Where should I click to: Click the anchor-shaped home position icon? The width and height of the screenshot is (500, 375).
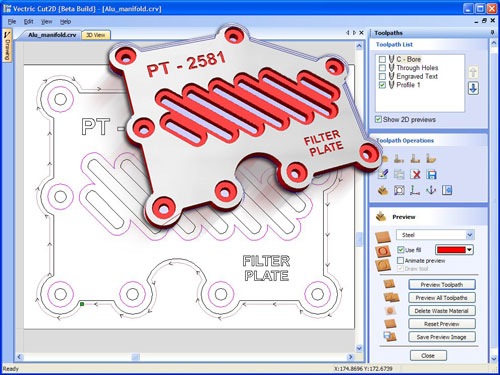(x=431, y=190)
